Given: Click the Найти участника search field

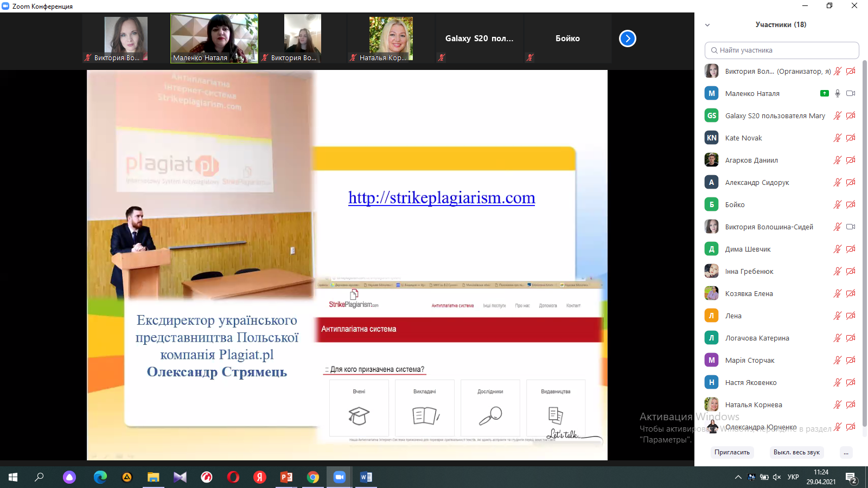Looking at the screenshot, I should click(x=781, y=50).
